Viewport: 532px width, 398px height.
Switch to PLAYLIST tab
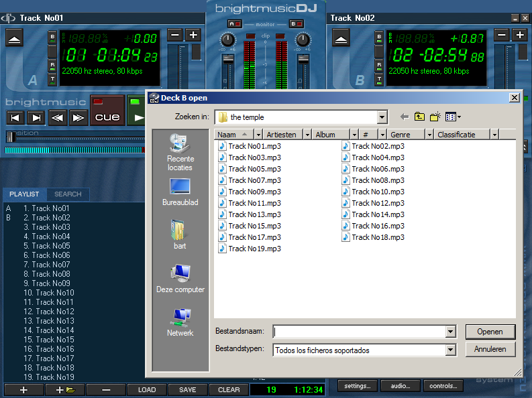pyautogui.click(x=24, y=194)
